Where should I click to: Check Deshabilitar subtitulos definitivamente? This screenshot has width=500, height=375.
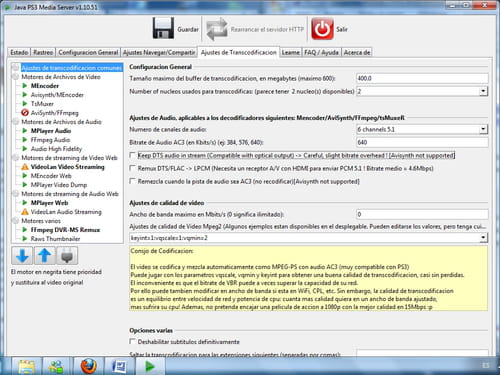132,342
